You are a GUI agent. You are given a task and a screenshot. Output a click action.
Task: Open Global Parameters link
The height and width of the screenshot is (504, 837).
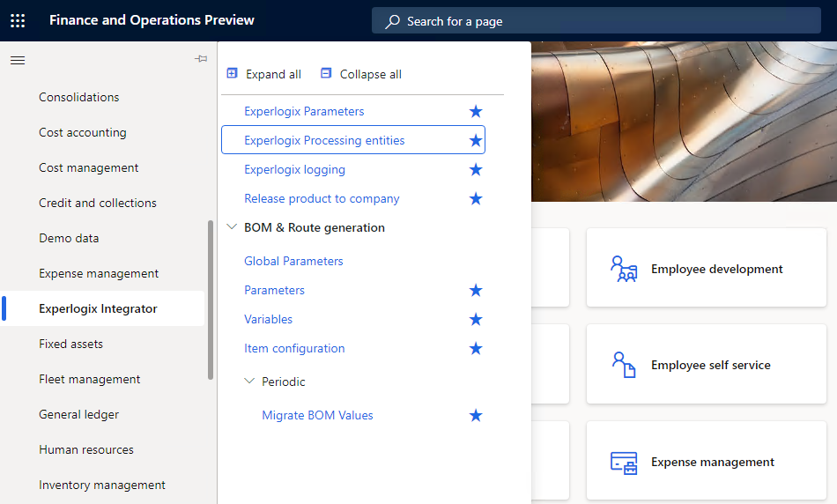tap(293, 261)
